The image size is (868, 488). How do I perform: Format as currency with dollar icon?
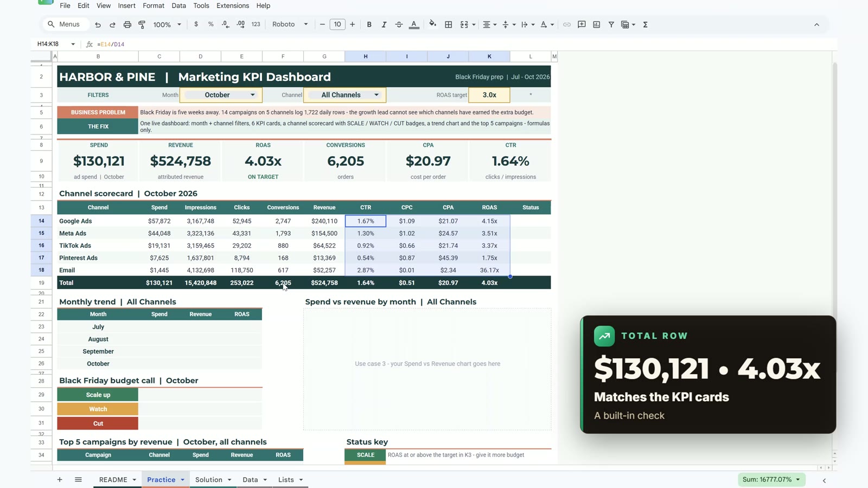[x=196, y=24]
